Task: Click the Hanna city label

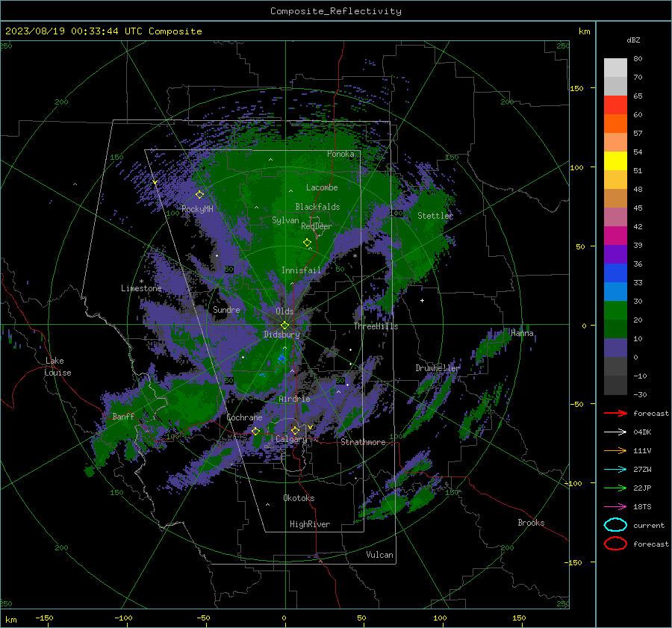Action: 522,333
